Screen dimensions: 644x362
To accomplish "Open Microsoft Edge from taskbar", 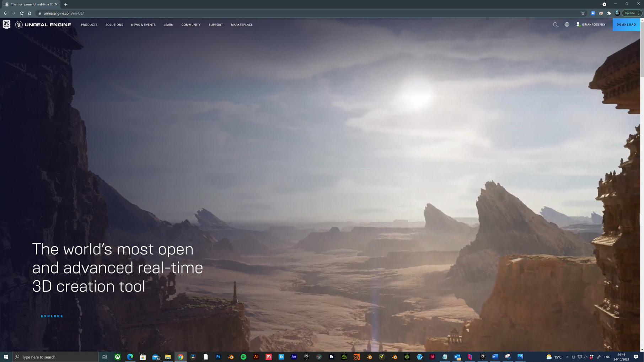I will coord(130,357).
